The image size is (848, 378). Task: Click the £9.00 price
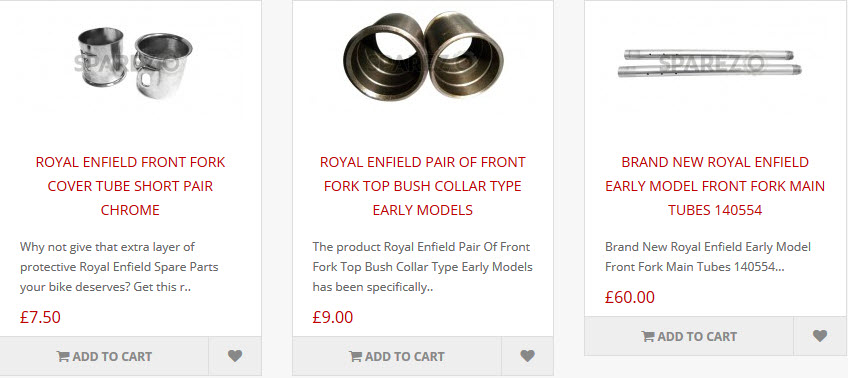(x=333, y=317)
